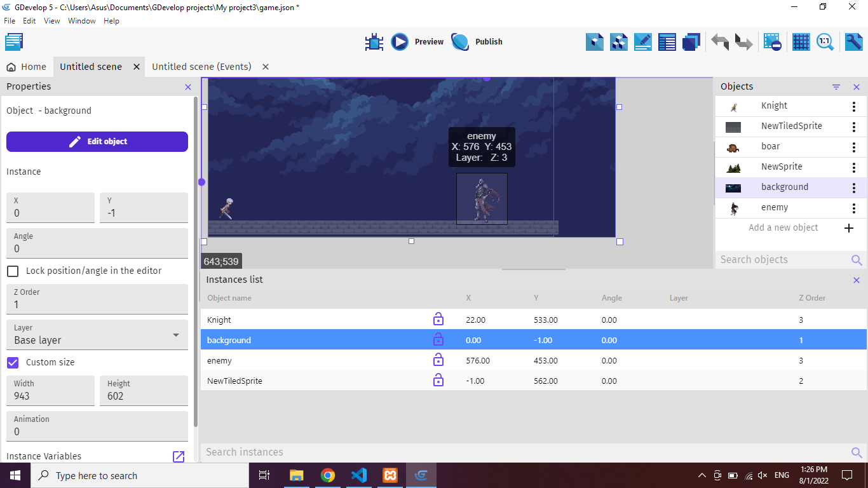Image resolution: width=868 pixels, height=488 pixels.
Task: Click the Search objects field
Action: 782,260
